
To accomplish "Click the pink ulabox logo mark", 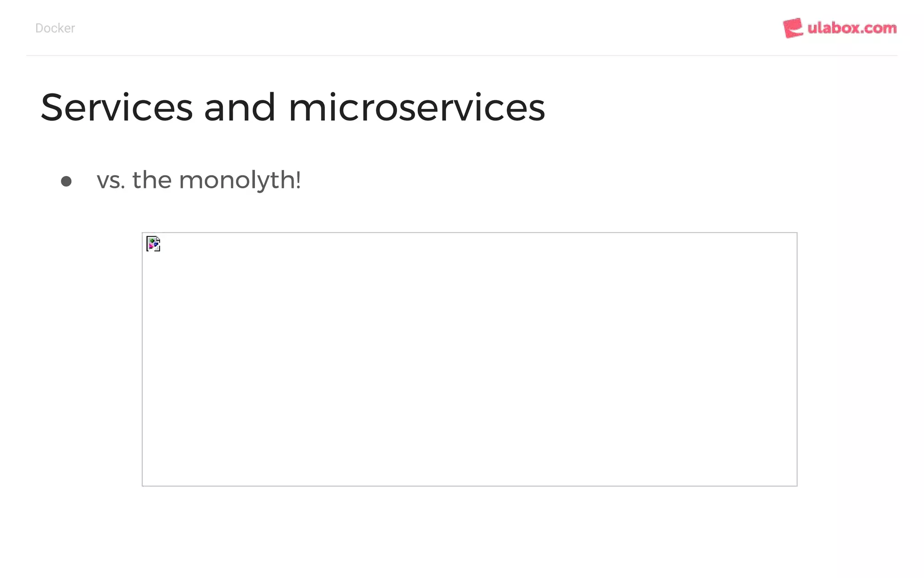I will [793, 28].
